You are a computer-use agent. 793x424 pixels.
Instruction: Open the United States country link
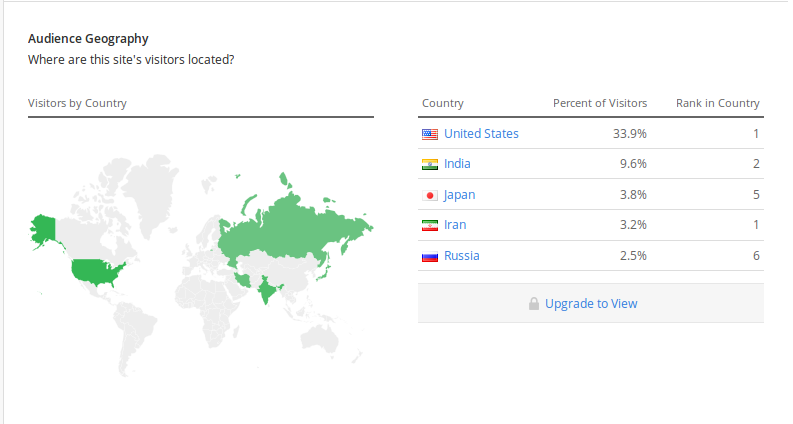click(481, 134)
